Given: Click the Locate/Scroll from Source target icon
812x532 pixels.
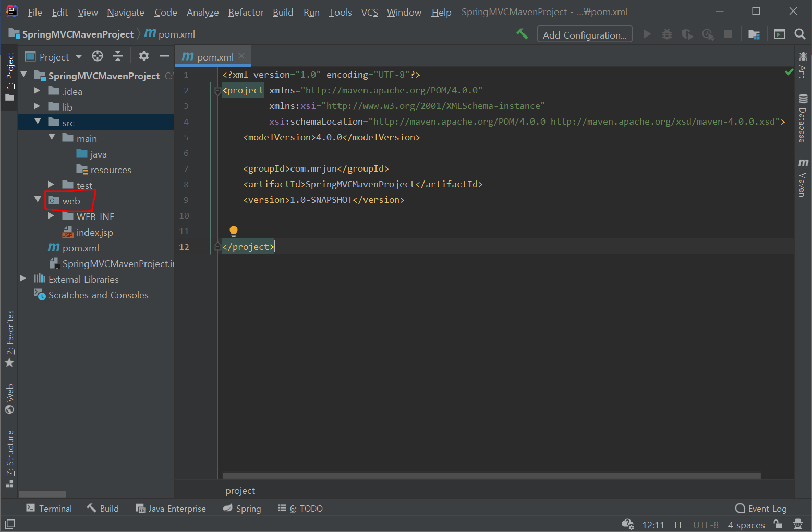Looking at the screenshot, I should (x=98, y=56).
